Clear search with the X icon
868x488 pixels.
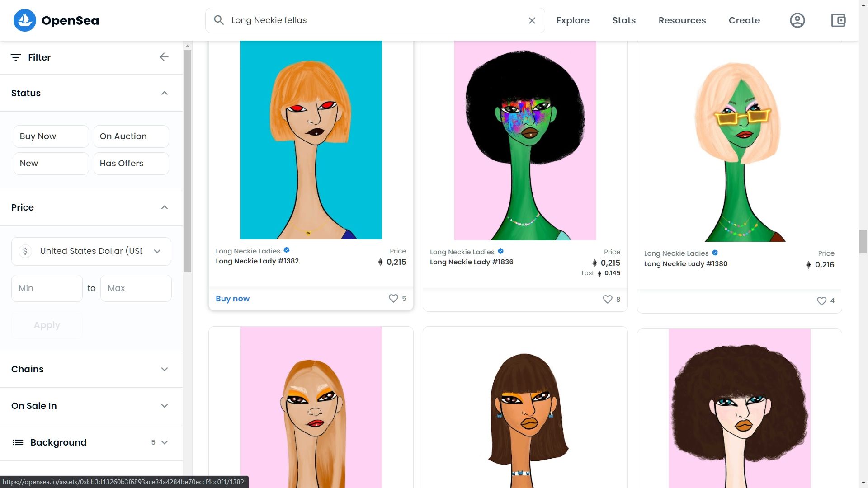tap(532, 20)
